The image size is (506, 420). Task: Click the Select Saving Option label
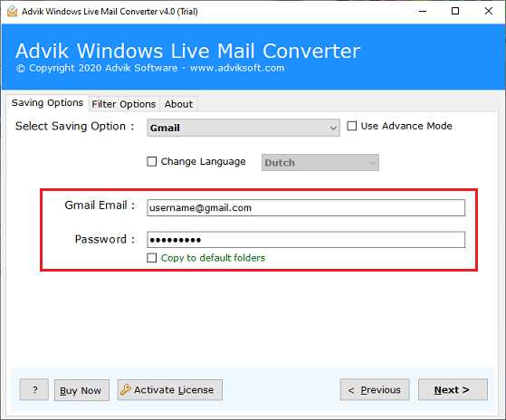[x=74, y=126]
